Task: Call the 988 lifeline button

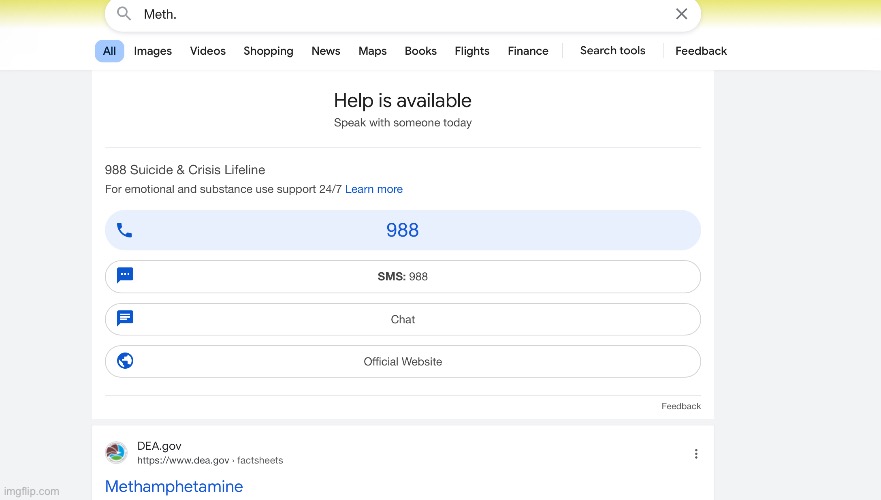Action: pos(402,230)
